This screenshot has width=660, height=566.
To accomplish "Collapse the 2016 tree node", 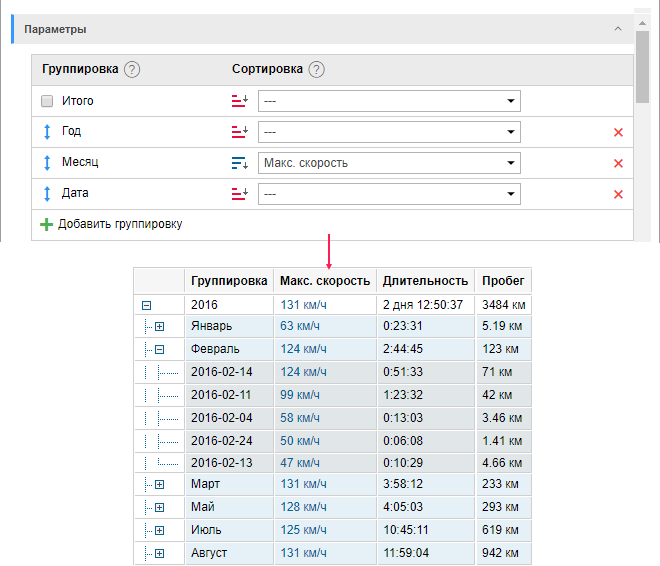I will coord(146,304).
